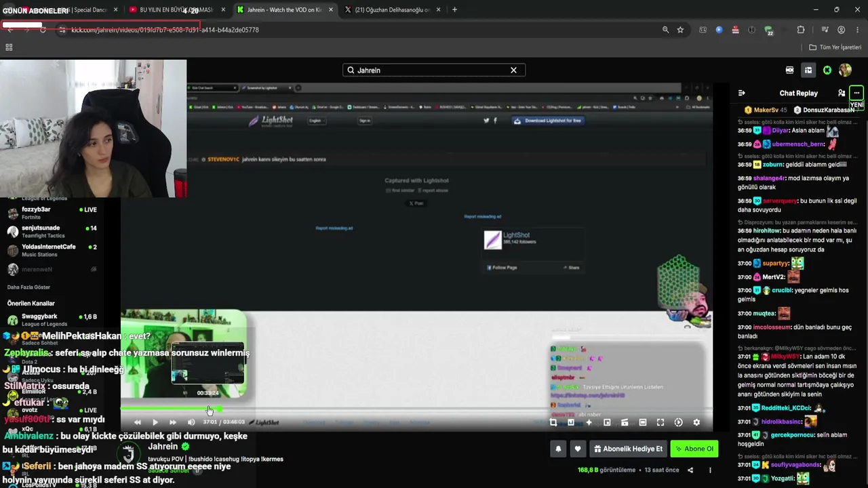Screen dimensions: 868x488
Task: Open a new browser tab
Action: [454, 10]
